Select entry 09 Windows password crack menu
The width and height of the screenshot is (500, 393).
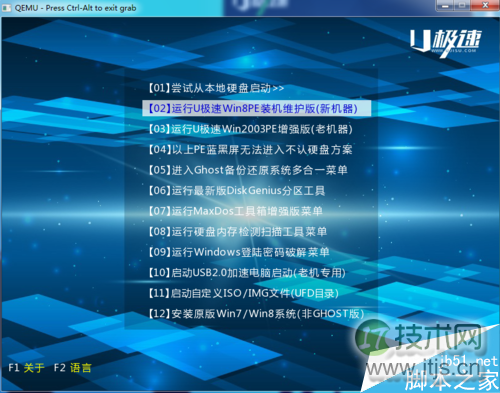click(x=239, y=252)
